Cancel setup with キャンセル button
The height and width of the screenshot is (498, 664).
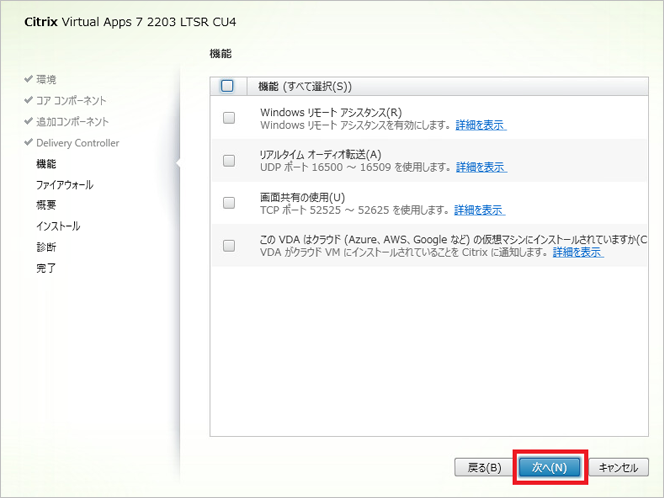tap(619, 468)
